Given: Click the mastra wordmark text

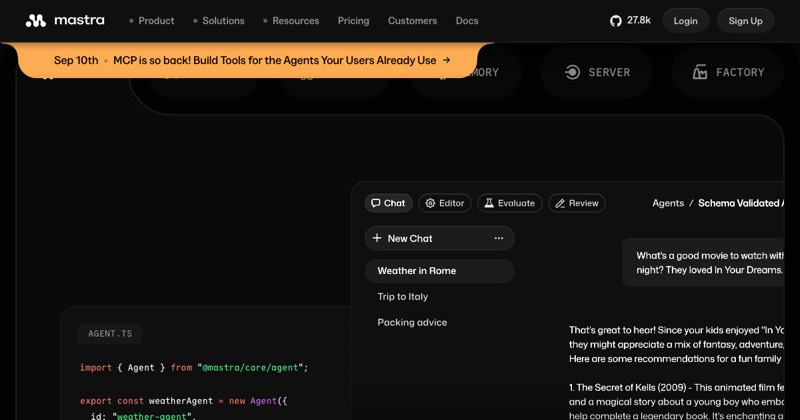Looking at the screenshot, I should pos(79,20).
